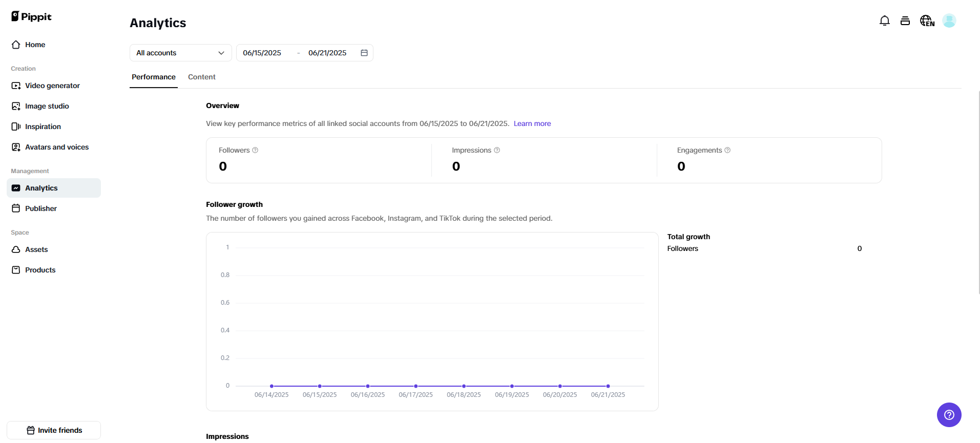Change language via EN globe icon
980x443 pixels.
pyautogui.click(x=927, y=20)
